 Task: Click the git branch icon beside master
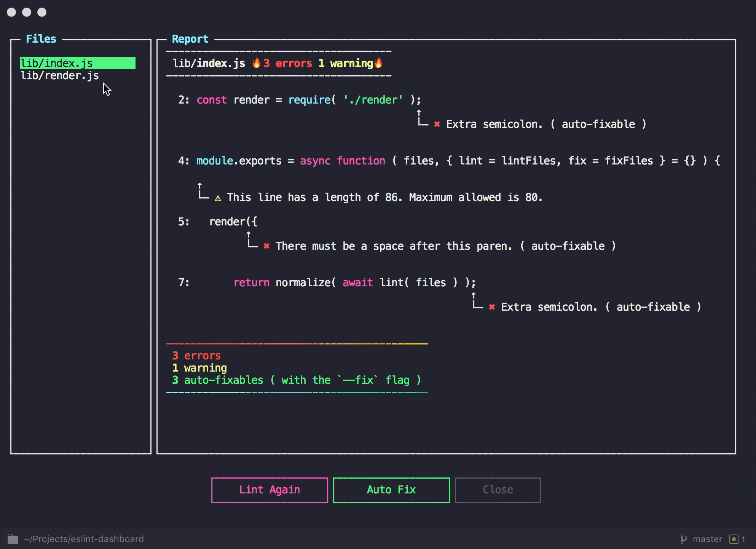point(684,539)
